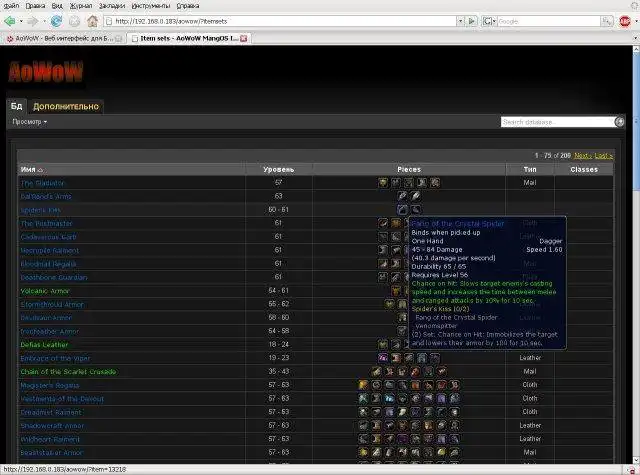Open the tab list dropdown at right of tab bar
The image size is (640, 475).
click(x=635, y=38)
